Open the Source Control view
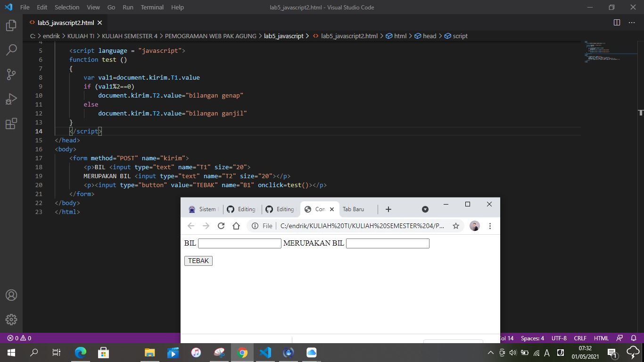Image resolution: width=644 pixels, height=362 pixels. tap(11, 74)
